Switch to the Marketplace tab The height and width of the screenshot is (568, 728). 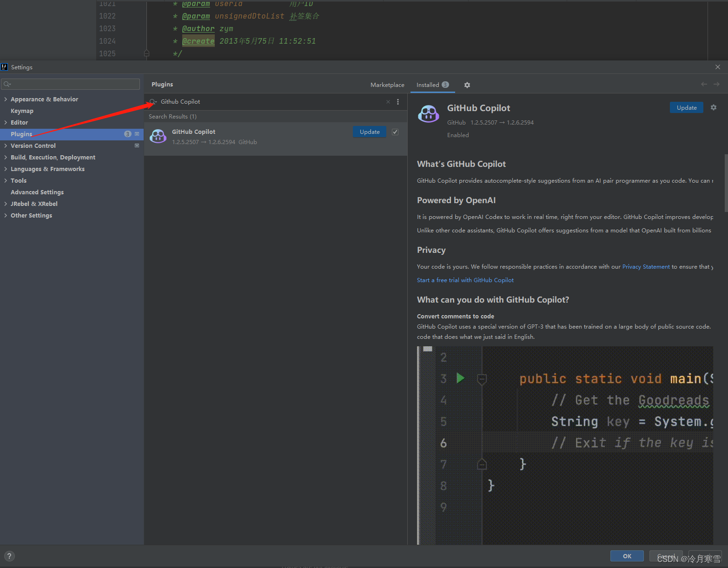coord(387,85)
